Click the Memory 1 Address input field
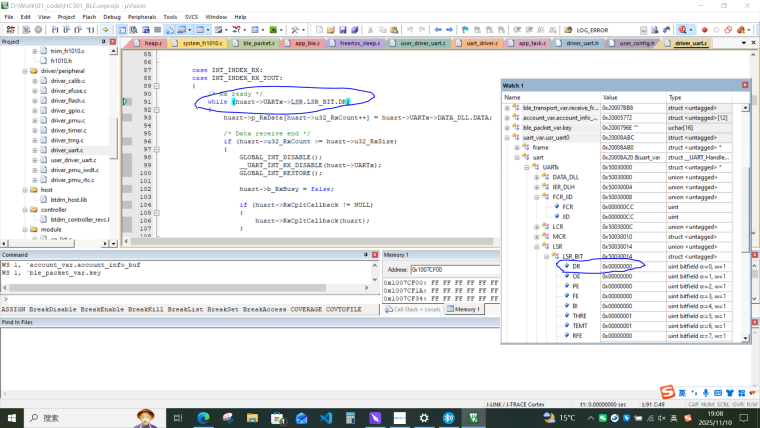This screenshot has height=428, width=760. (457, 270)
